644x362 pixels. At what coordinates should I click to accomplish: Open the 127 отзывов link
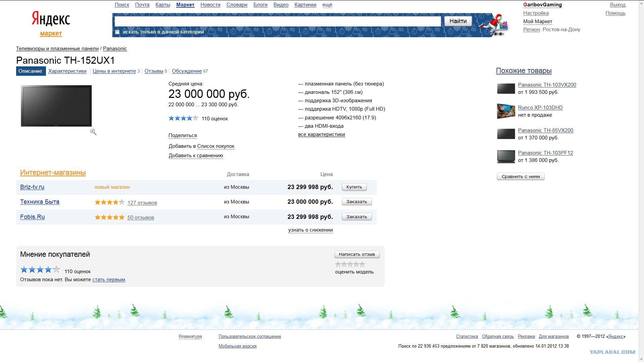142,203
